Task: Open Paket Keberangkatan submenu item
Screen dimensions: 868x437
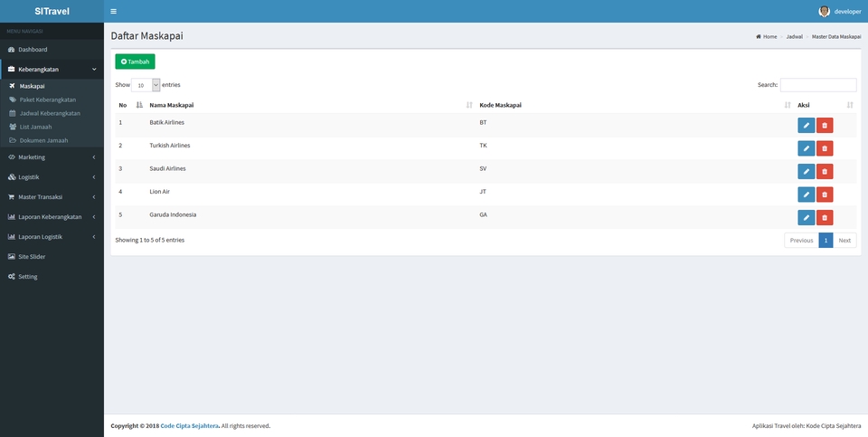Action: [52, 100]
